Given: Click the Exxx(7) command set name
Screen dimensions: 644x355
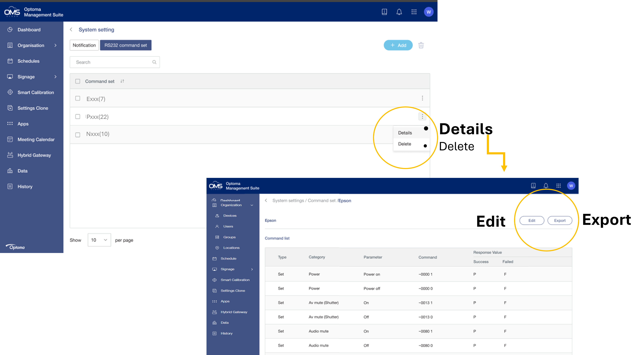Looking at the screenshot, I should click(x=96, y=99).
